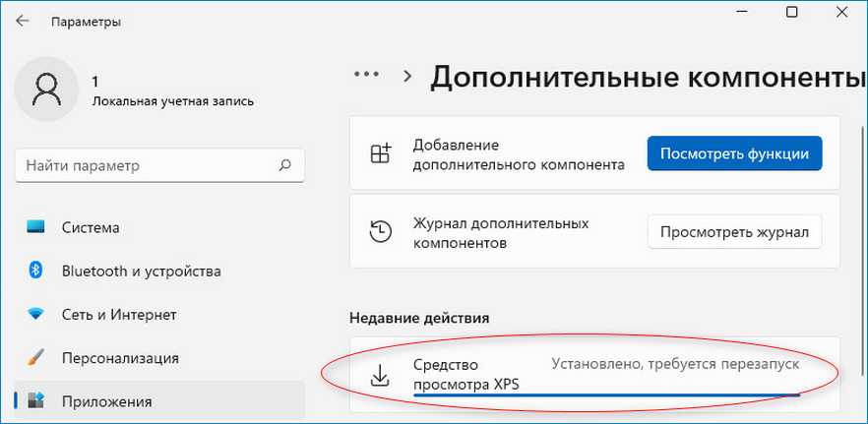Click the Найти параметр search field

click(159, 165)
